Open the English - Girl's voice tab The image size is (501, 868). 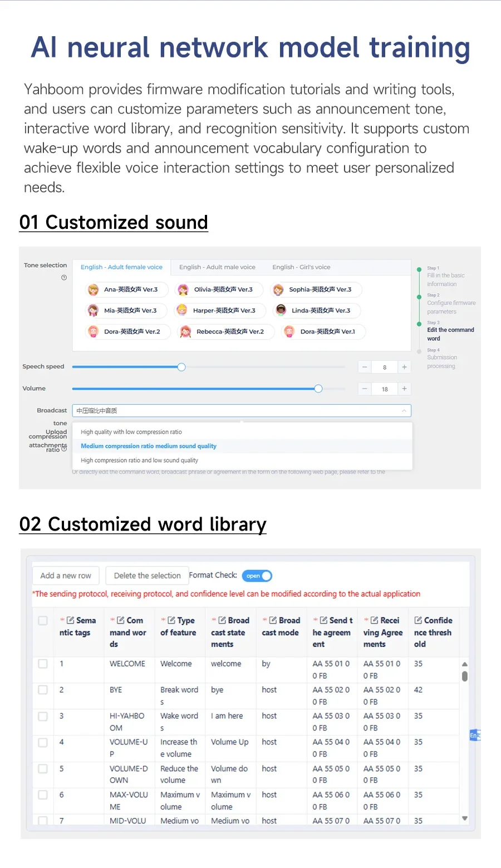301,267
